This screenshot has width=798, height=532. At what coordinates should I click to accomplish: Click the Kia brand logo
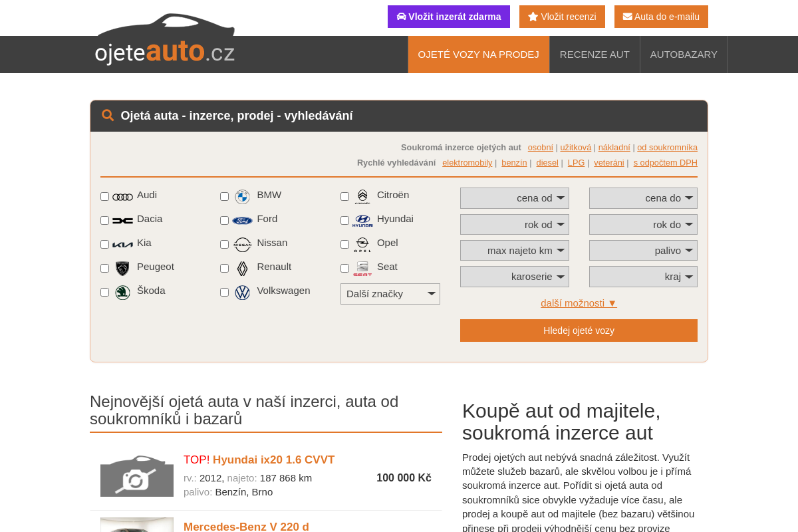(123, 244)
